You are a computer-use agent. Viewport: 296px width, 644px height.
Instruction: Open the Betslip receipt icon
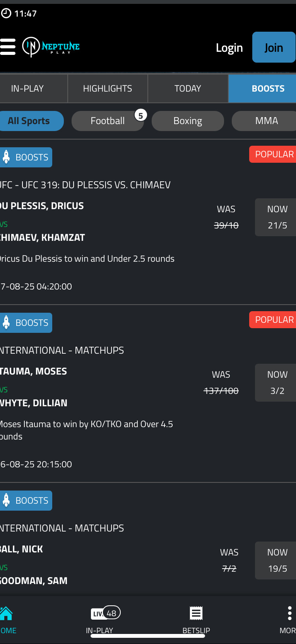click(x=196, y=613)
